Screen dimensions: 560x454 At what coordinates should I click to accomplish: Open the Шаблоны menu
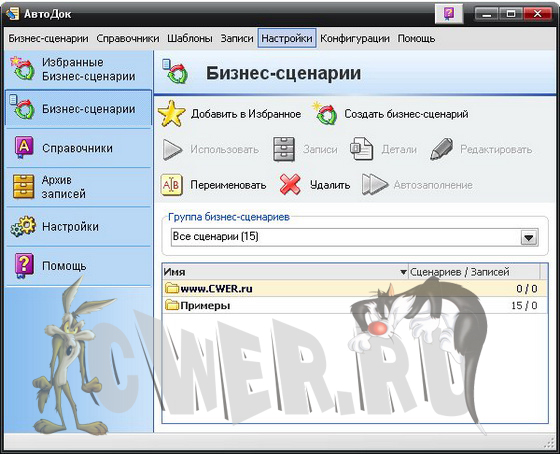pos(190,38)
